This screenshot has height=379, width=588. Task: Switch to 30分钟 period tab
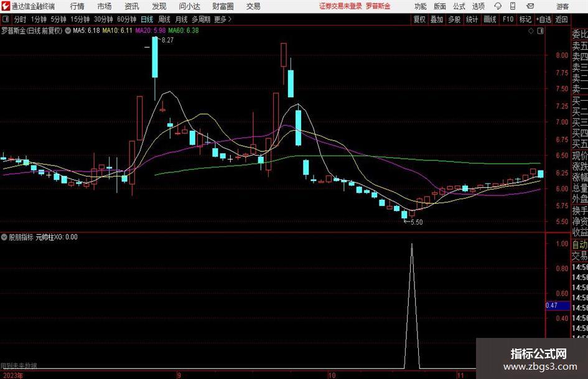pos(103,19)
